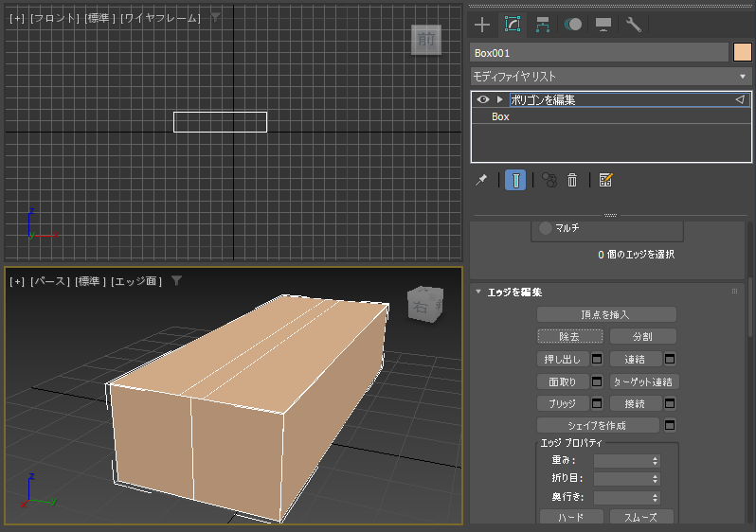Open the [フロント] view menu
Viewport: 756px width, 532px height.
pos(55,18)
